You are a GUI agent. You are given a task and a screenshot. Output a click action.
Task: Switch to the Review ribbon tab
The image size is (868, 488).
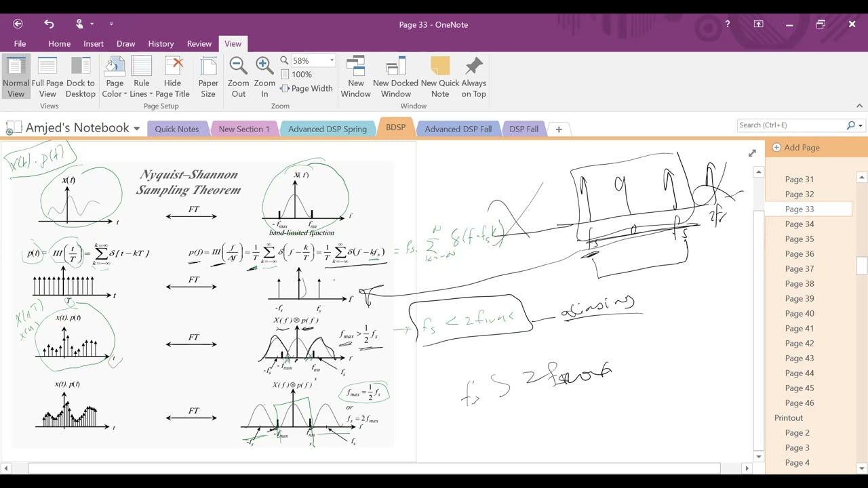point(199,43)
